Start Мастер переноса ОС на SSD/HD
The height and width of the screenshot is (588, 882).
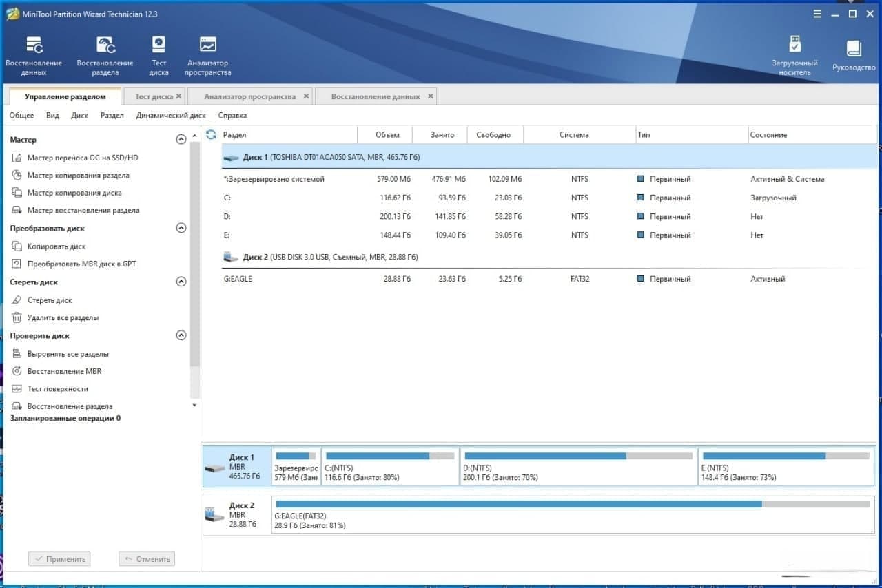click(76, 158)
